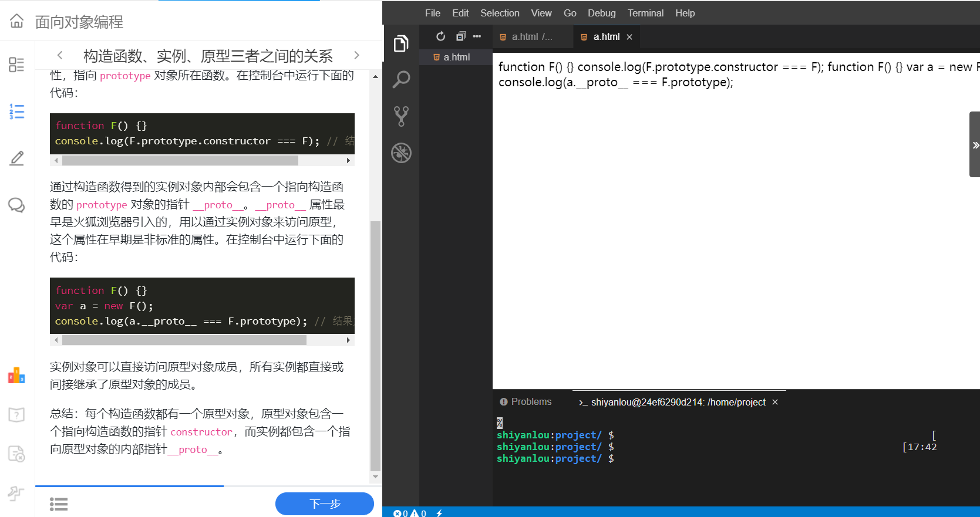The width and height of the screenshot is (980, 517).
Task: Open the Terminal menu
Action: [645, 13]
